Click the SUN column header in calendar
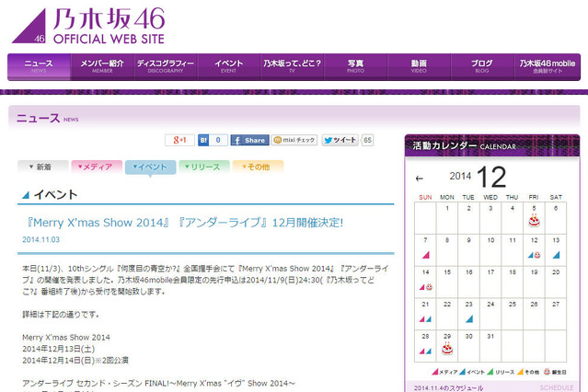Viewport: 588px width, 392px height. 425,197
